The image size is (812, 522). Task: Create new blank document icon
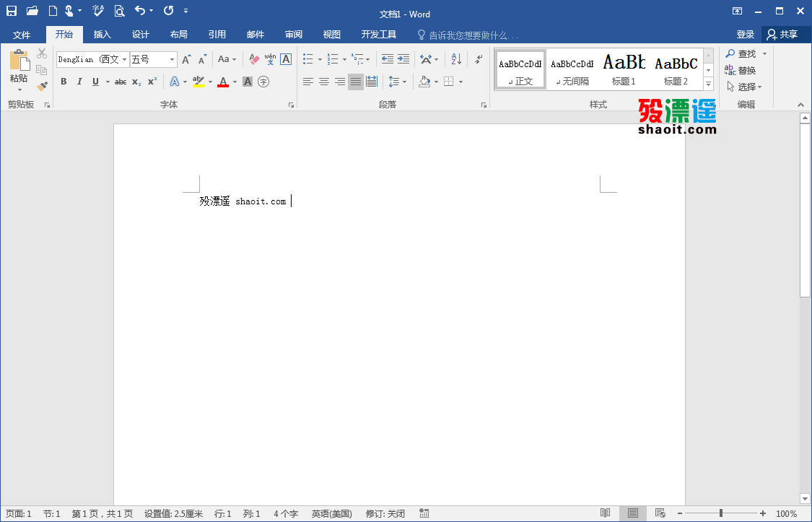(52, 10)
